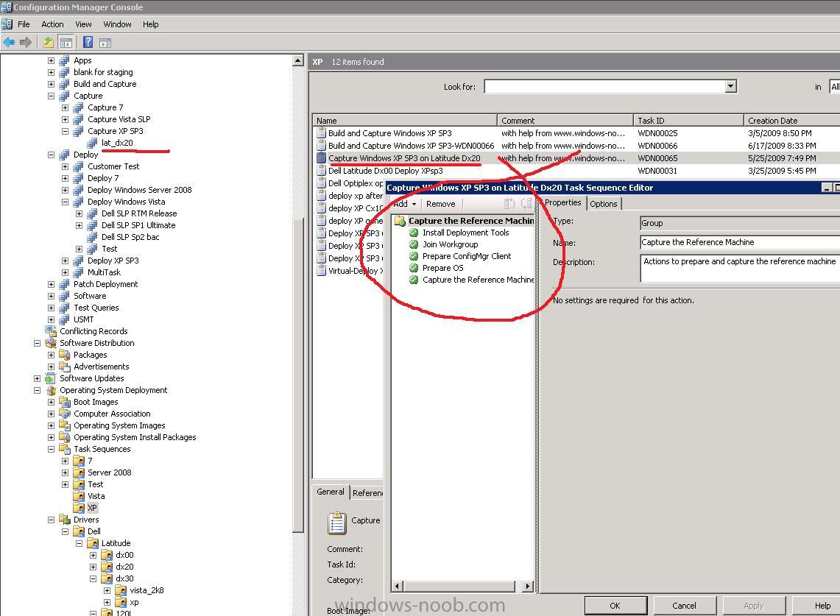
Task: Collapse the Task Sequences node
Action: [51, 450]
